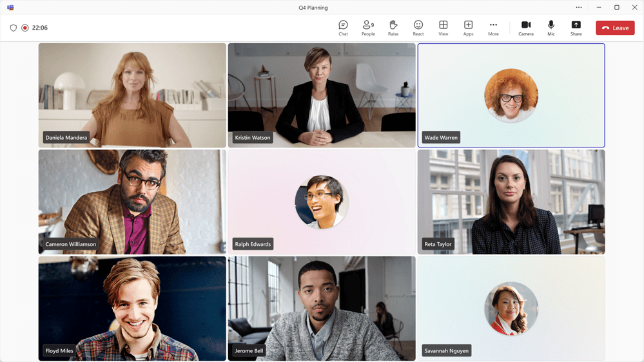Leave the Q4 Planning meeting
This screenshot has height=362, width=644.
[615, 28]
